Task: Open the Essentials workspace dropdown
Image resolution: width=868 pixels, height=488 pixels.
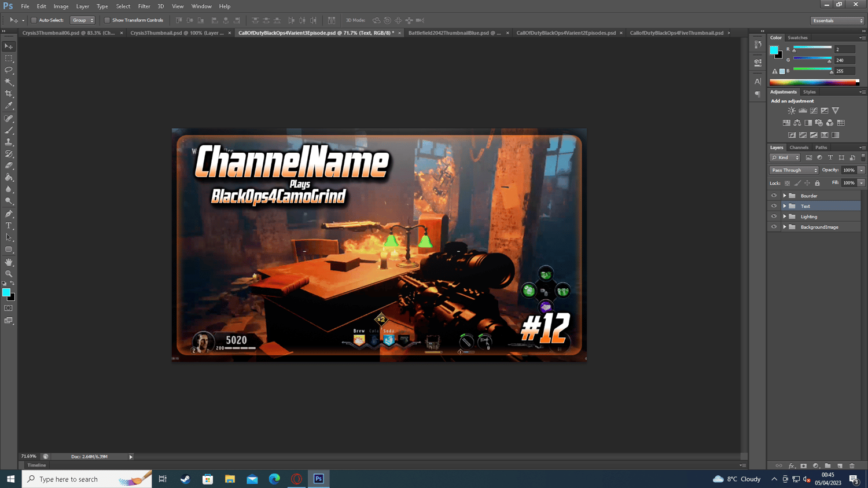Action: pos(837,21)
